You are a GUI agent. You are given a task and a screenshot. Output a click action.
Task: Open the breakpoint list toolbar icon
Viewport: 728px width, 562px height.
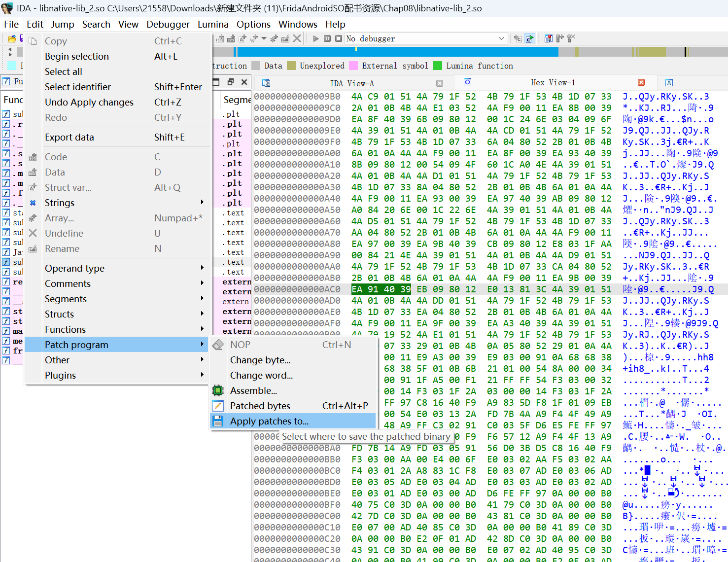point(548,38)
